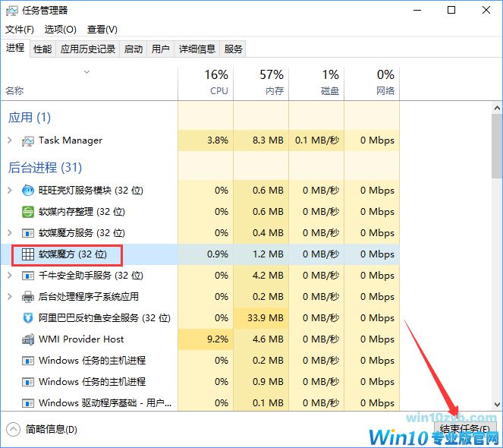Sort by the 磁盘 column header
503x448 pixels.
coord(316,82)
